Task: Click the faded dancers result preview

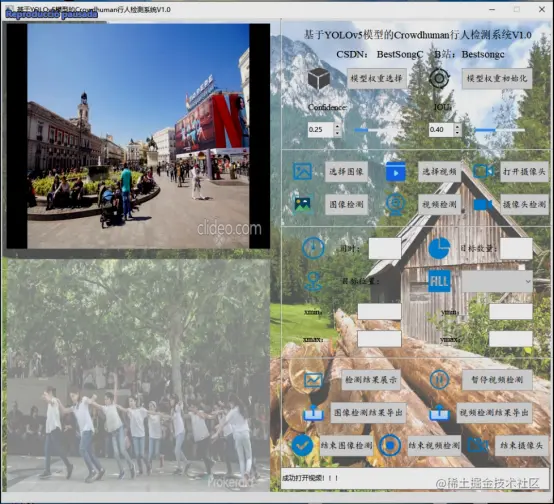Action: pyautogui.click(x=138, y=375)
